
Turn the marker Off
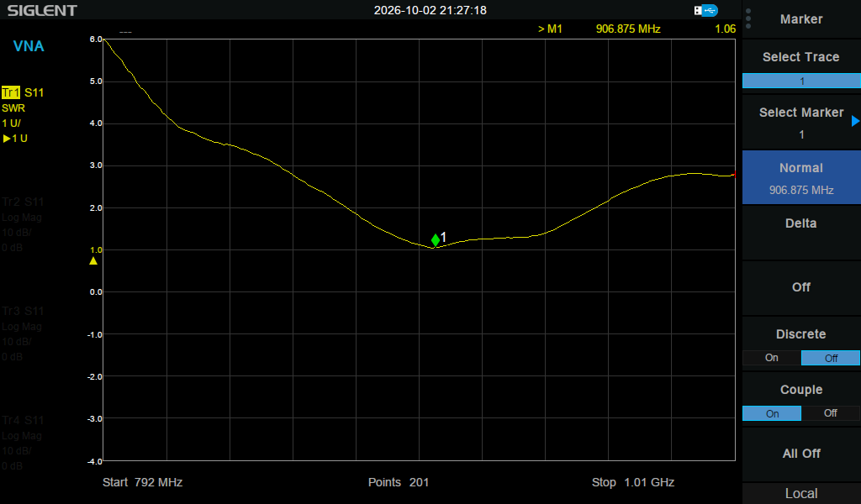point(801,288)
